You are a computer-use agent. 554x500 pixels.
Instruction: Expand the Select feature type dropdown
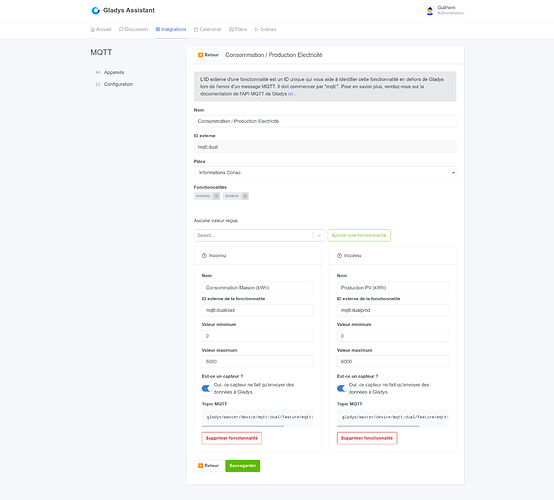click(x=259, y=235)
